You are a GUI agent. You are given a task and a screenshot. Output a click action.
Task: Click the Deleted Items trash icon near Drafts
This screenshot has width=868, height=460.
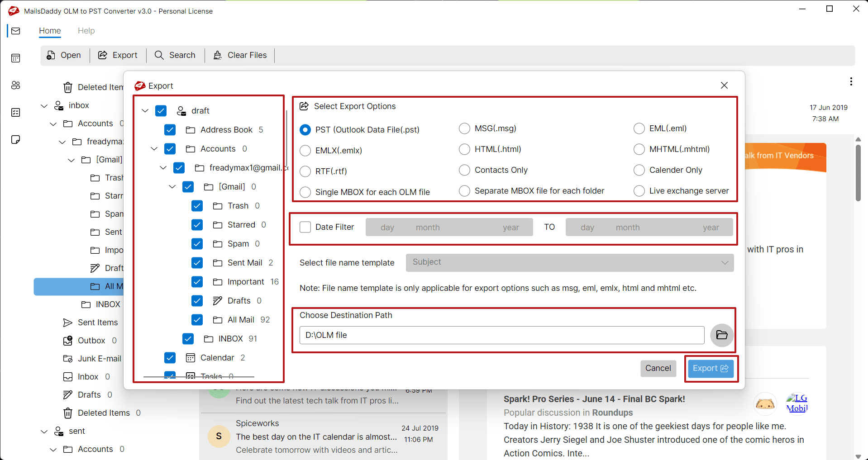coord(68,413)
